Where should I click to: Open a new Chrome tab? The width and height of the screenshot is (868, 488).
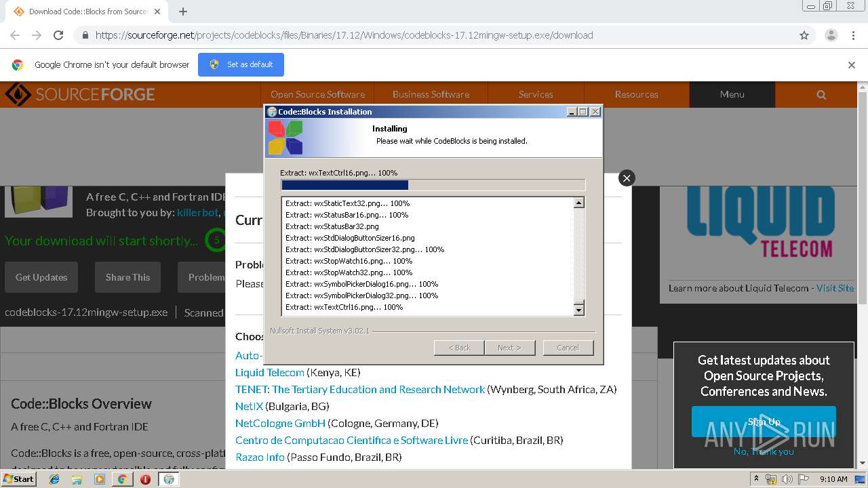tap(182, 12)
